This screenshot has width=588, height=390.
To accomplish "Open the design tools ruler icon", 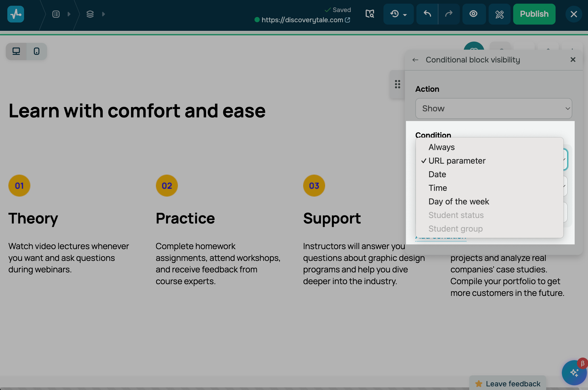I will point(499,14).
